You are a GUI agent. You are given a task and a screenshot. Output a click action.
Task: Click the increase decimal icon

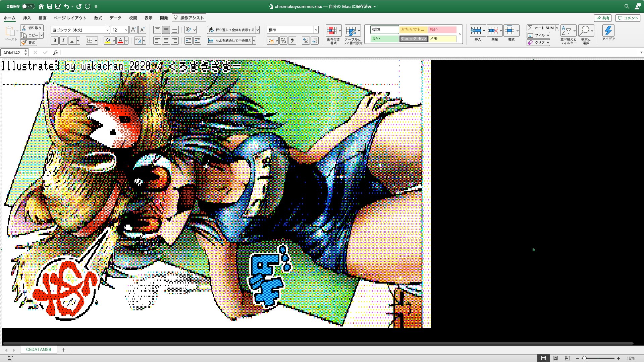tap(306, 41)
